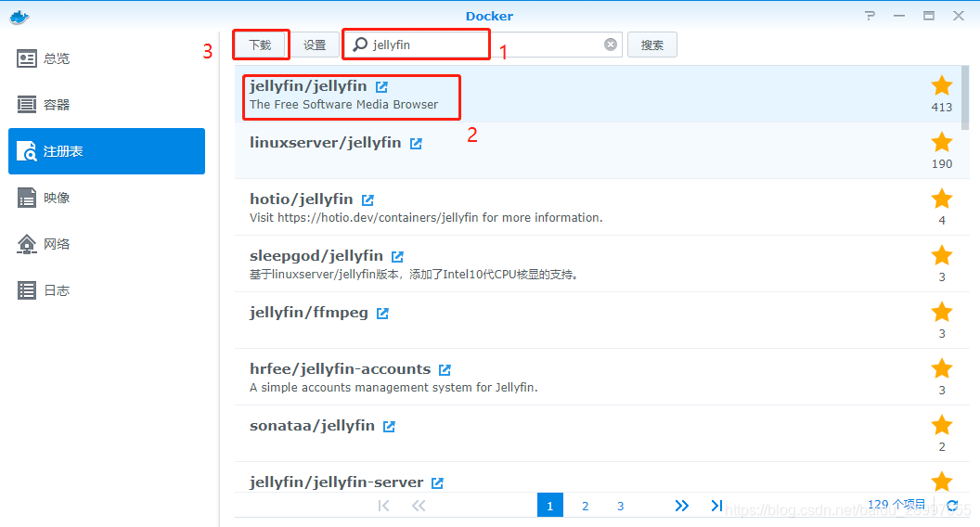Refresh the registry results list
The height and width of the screenshot is (527, 980).
(x=952, y=505)
